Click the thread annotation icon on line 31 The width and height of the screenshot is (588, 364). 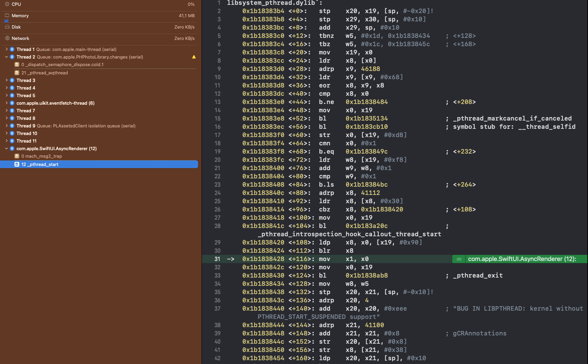459,259
